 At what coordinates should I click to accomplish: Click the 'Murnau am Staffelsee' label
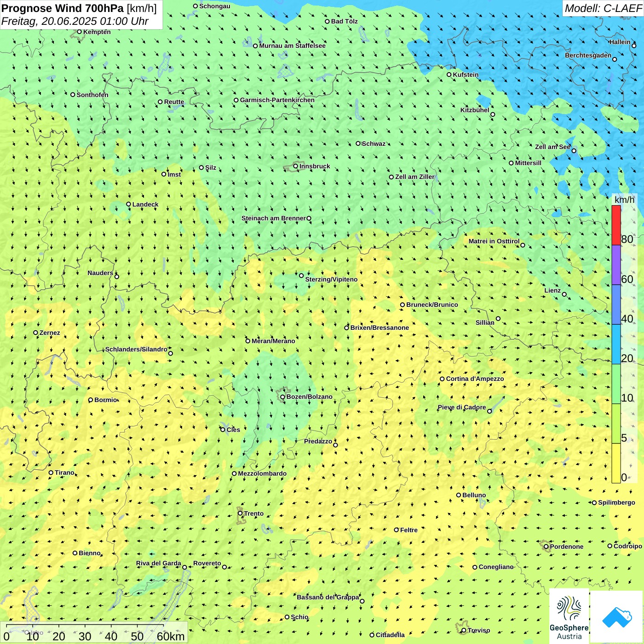(292, 46)
